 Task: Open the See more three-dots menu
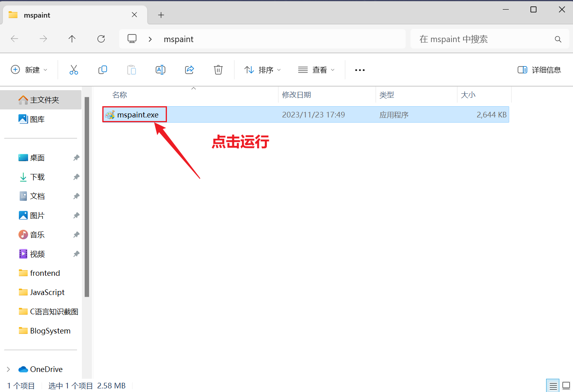(x=360, y=70)
